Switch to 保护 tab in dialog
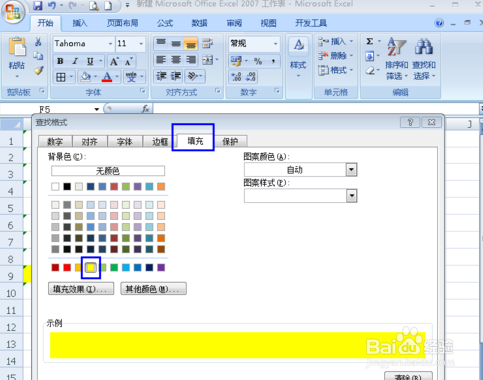483x380 pixels. [230, 142]
